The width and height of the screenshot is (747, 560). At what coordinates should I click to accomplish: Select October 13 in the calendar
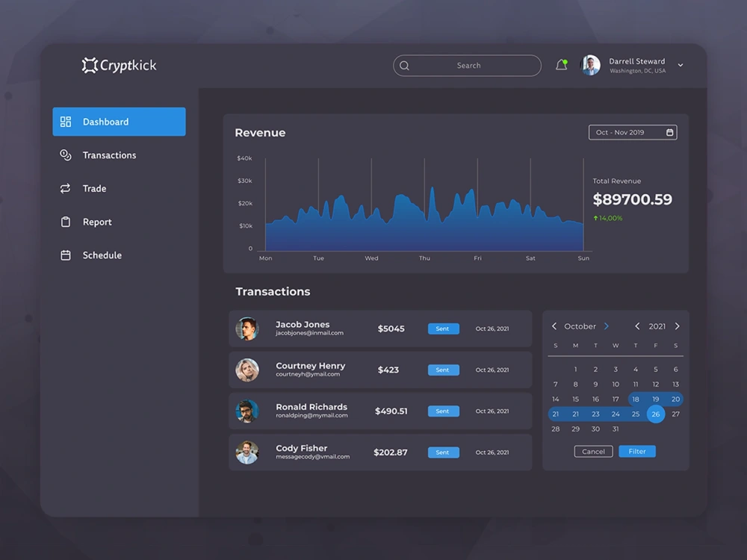coord(675,385)
